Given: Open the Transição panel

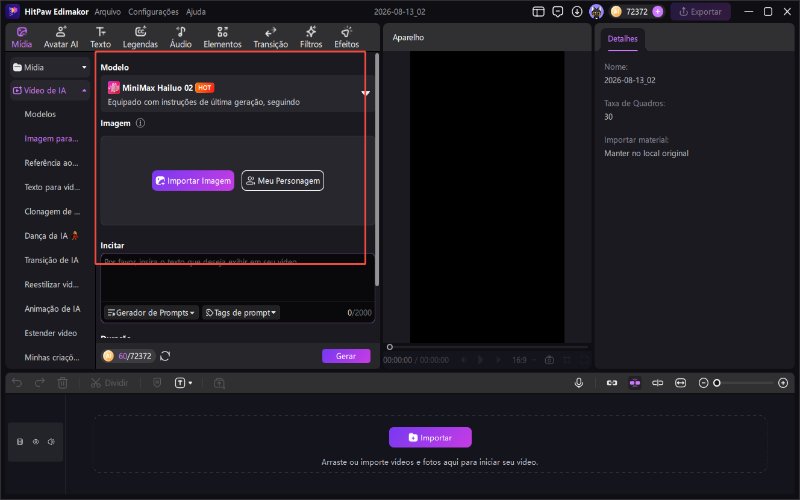Looking at the screenshot, I should (270, 37).
